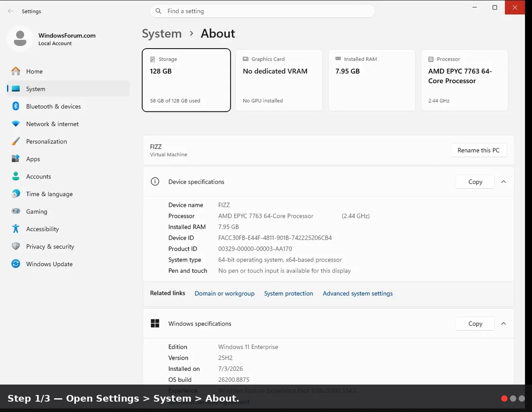The width and height of the screenshot is (532, 412).
Task: Open Advanced system settings link
Action: (x=358, y=294)
